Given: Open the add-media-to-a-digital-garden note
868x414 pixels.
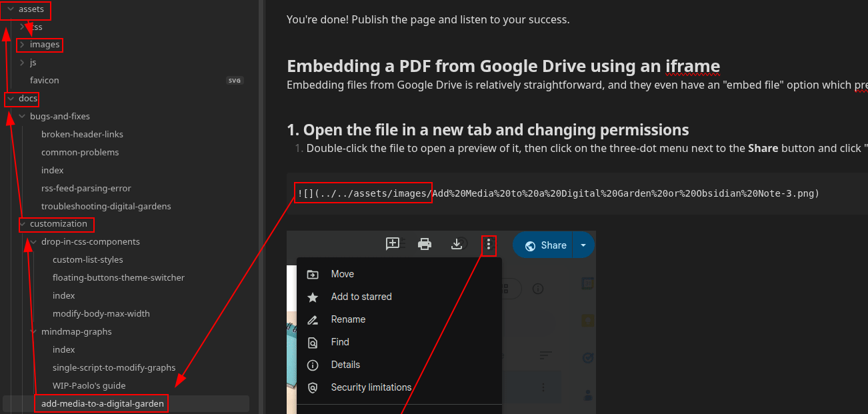Looking at the screenshot, I should click(102, 403).
